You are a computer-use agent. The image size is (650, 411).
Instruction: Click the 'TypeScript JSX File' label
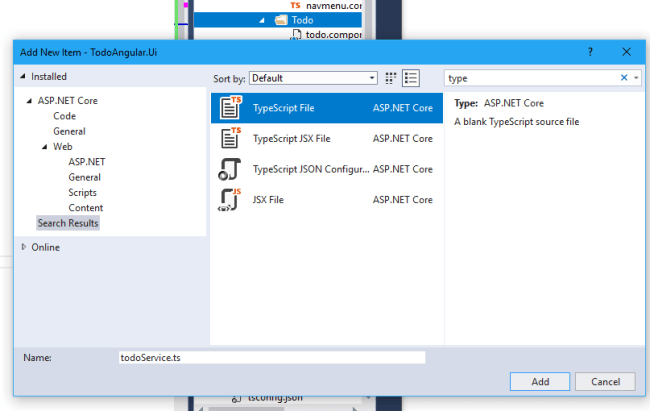point(291,139)
